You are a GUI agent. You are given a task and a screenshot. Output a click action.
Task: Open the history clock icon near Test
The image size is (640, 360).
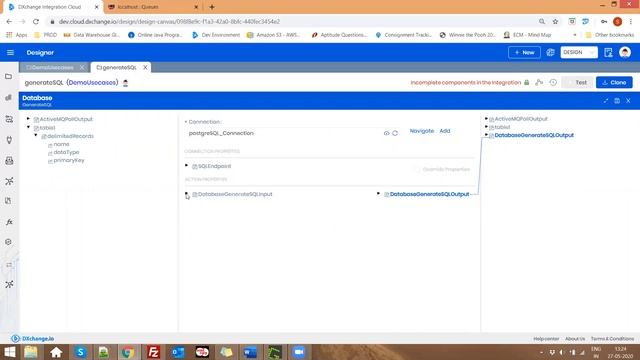[553, 82]
